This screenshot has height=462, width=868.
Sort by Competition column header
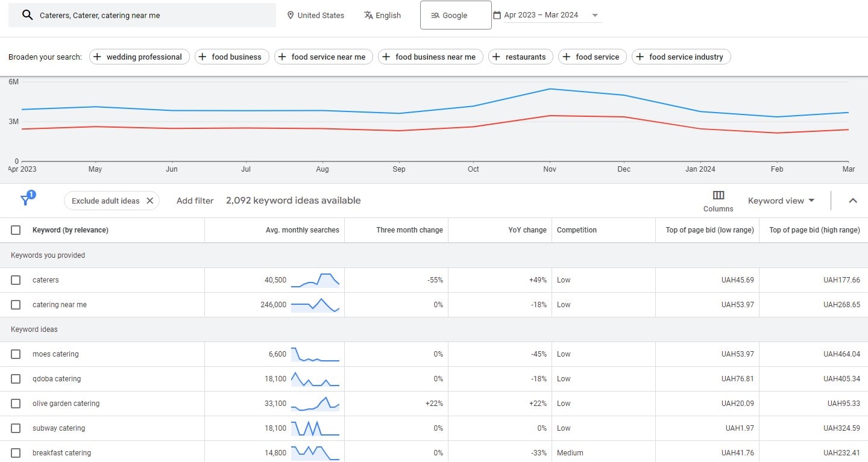[x=577, y=230]
